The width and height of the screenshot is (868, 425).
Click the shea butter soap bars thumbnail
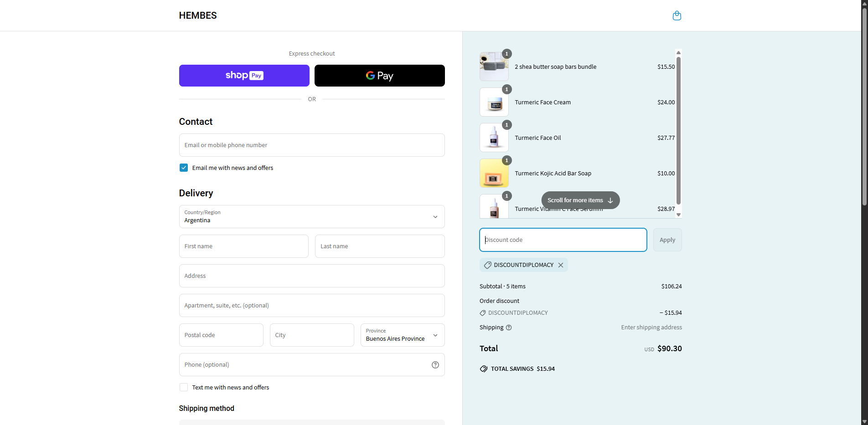click(494, 67)
